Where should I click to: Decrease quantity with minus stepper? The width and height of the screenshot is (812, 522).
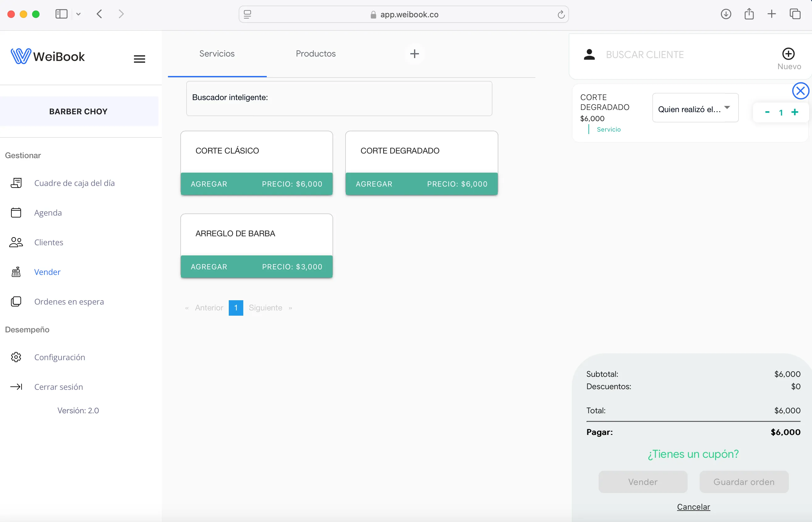(767, 112)
